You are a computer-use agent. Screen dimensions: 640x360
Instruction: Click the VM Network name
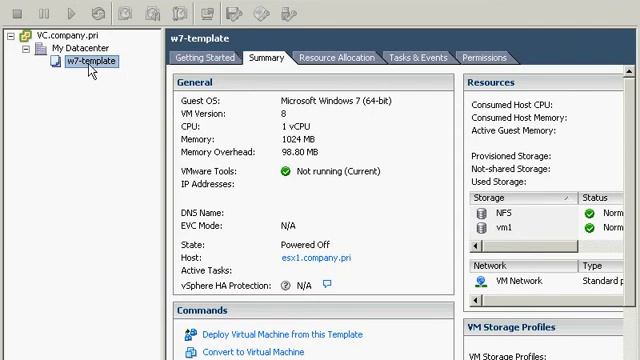click(x=519, y=281)
